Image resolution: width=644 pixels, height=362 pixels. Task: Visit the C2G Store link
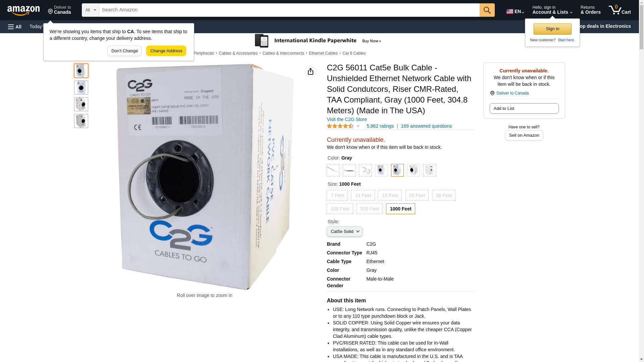347,119
